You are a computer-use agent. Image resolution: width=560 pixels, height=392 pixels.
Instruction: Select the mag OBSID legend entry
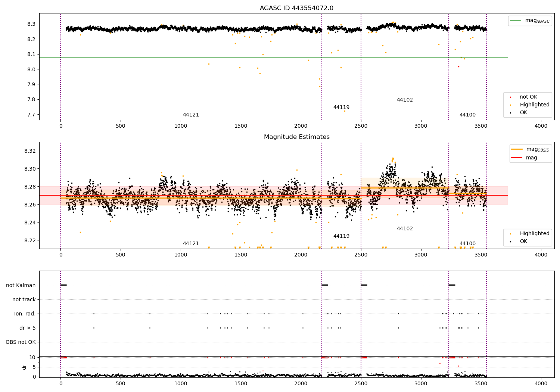(x=531, y=149)
